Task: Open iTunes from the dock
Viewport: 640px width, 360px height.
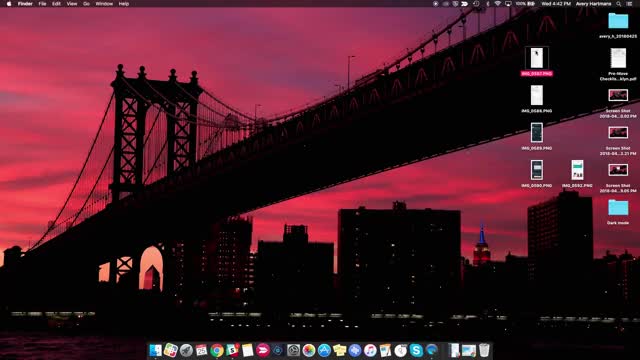Action: 370,350
